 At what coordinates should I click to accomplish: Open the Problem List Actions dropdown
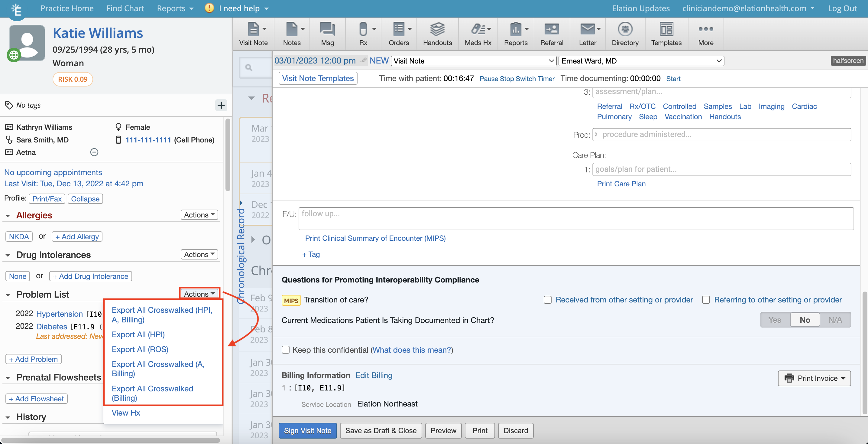(x=199, y=294)
